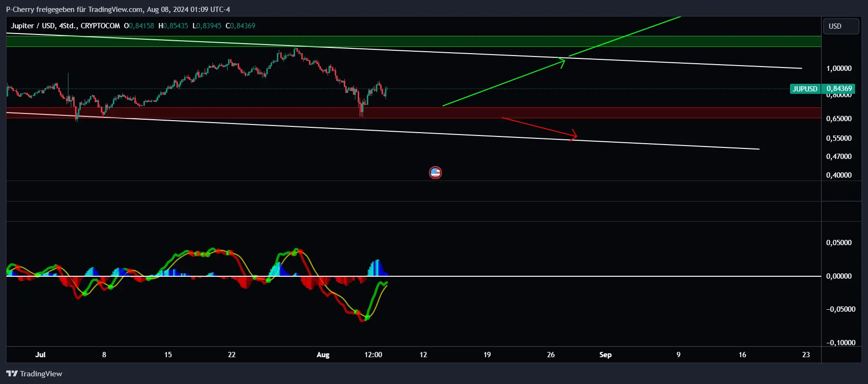Click the current price 0,84369 label

click(839, 89)
